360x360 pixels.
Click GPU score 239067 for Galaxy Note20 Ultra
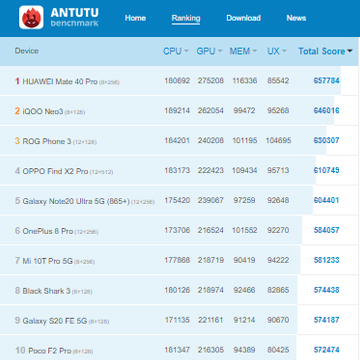click(211, 200)
